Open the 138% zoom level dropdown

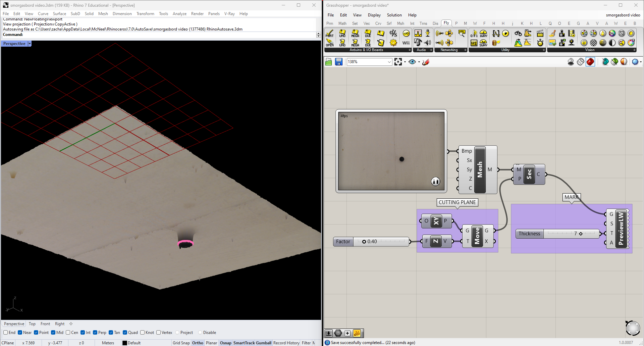click(x=389, y=62)
